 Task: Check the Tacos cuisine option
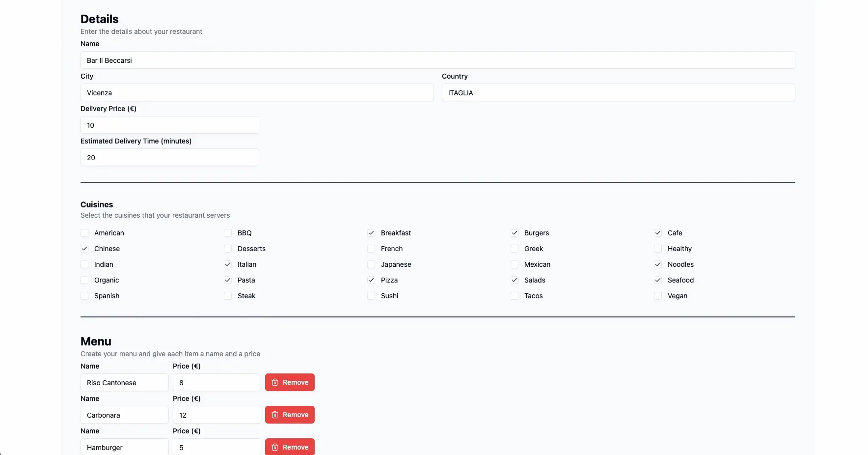tap(514, 296)
